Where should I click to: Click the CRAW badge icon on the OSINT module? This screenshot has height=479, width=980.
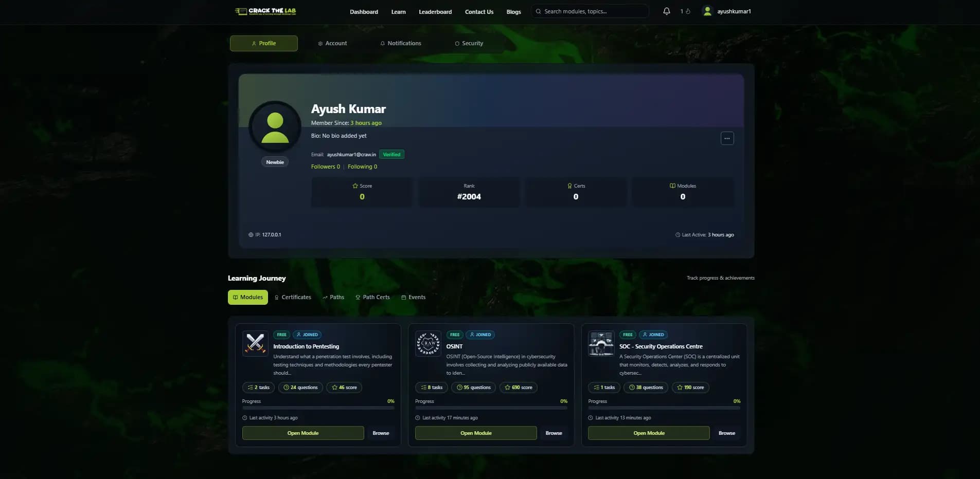pyautogui.click(x=428, y=343)
